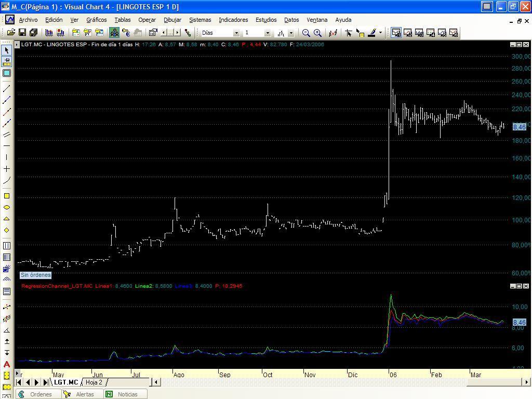Select the crosshair pointer tool icon
532x399 pixels.
(x=348, y=33)
